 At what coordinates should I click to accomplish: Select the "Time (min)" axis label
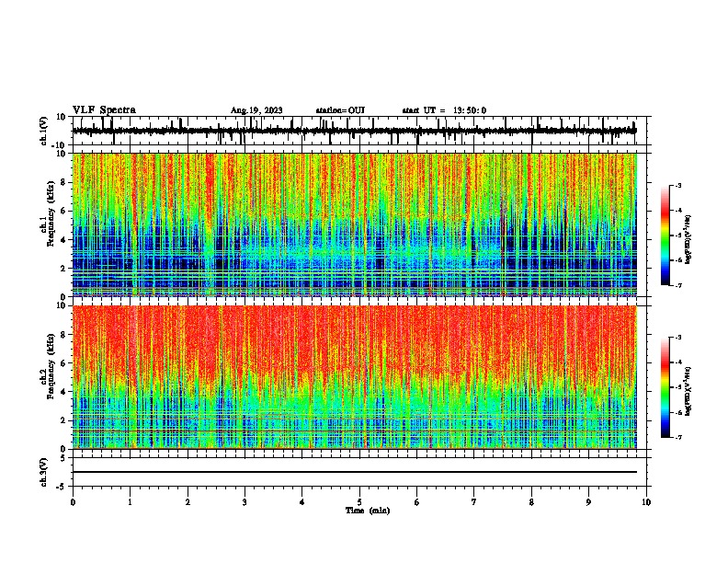[368, 511]
